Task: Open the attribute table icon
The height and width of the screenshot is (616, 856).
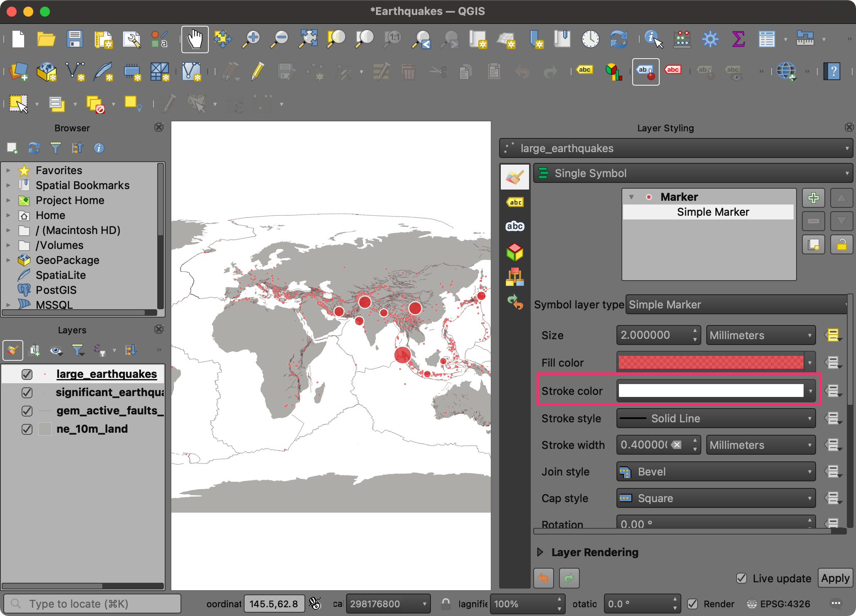Action: [767, 39]
